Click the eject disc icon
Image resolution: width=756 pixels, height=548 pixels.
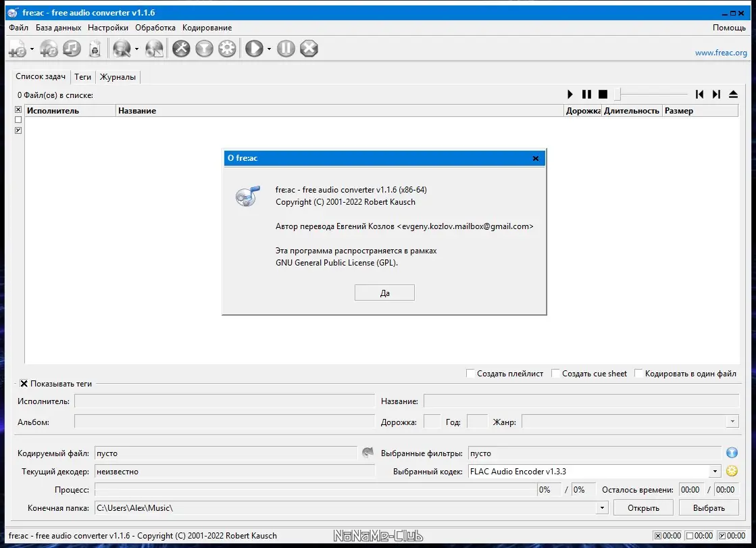[733, 94]
